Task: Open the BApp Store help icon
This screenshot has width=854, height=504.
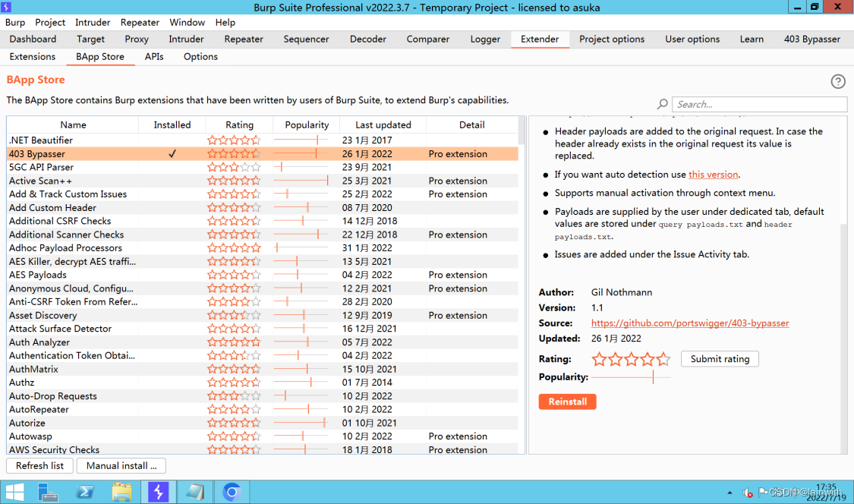Action: (x=837, y=82)
